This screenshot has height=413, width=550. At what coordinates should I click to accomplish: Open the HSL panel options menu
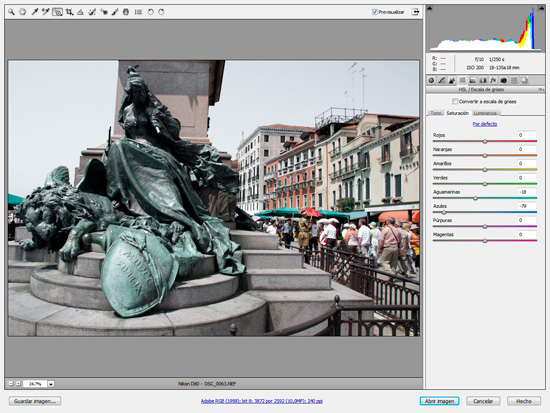[x=541, y=90]
